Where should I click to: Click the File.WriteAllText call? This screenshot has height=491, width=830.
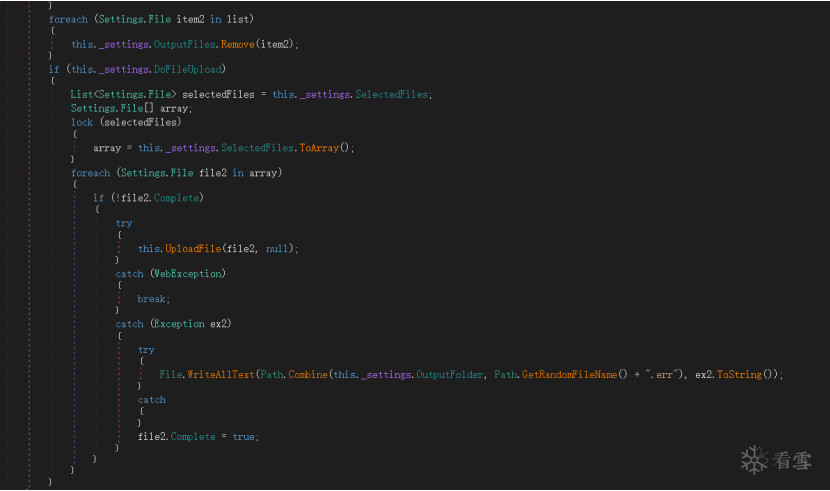click(x=471, y=375)
